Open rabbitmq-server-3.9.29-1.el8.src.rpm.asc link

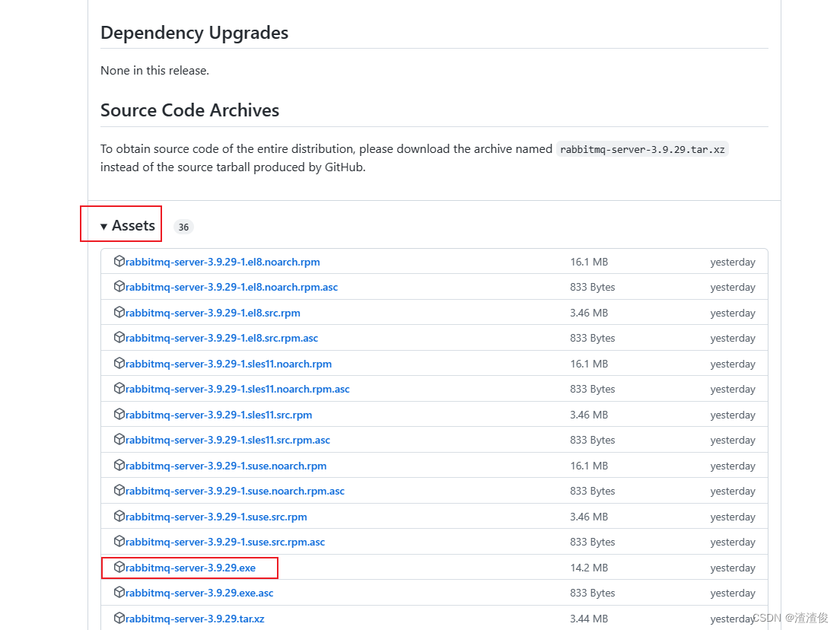pyautogui.click(x=221, y=338)
